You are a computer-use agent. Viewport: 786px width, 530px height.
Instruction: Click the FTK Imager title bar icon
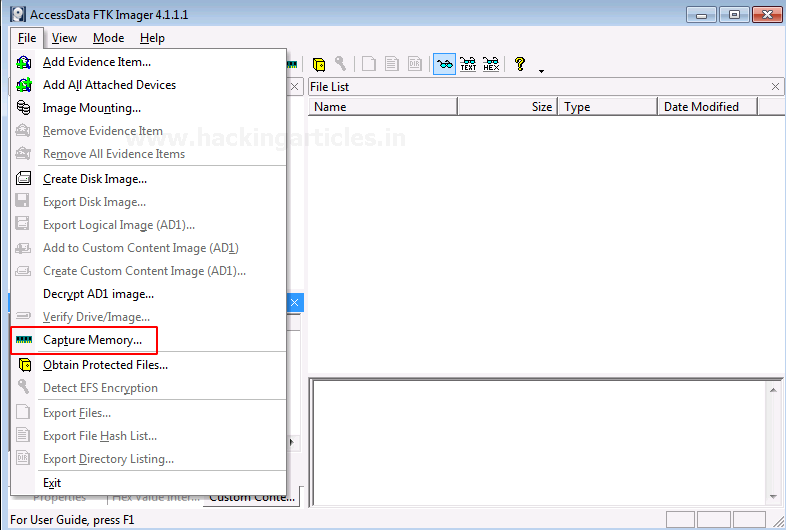[18, 14]
